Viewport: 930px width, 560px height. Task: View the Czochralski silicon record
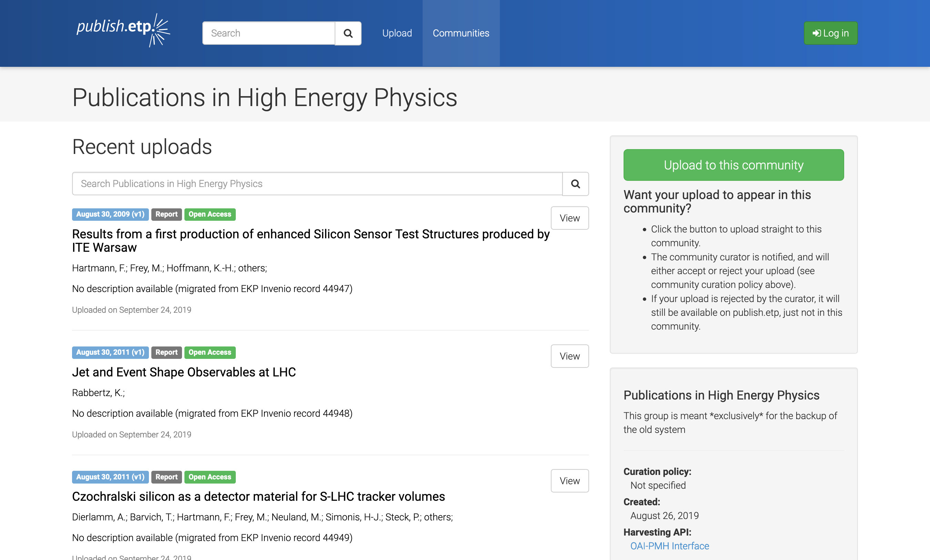click(x=569, y=480)
